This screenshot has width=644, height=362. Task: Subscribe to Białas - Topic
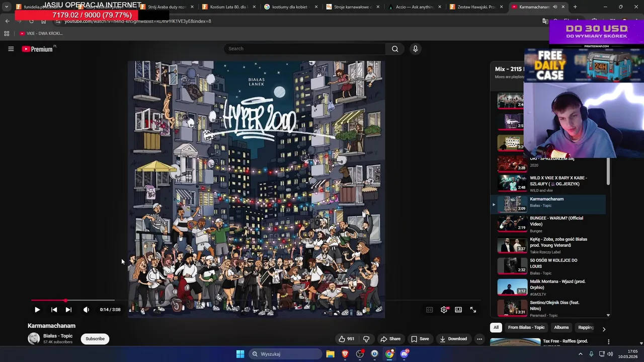(x=95, y=339)
